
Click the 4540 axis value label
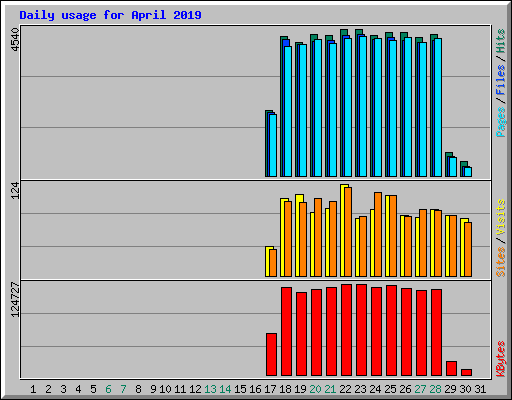point(15,40)
